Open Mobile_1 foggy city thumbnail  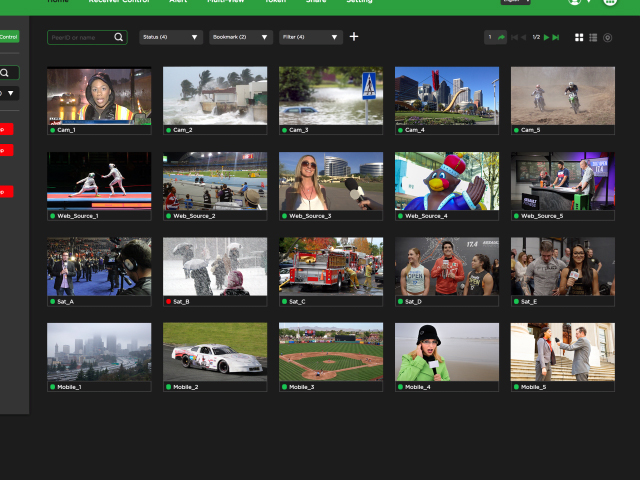click(99, 352)
